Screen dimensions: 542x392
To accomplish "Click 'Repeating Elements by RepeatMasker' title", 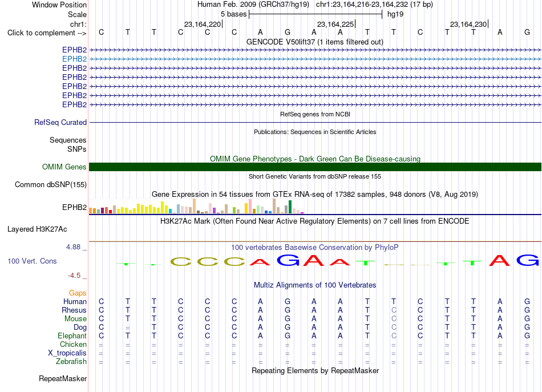I will [x=316, y=371].
